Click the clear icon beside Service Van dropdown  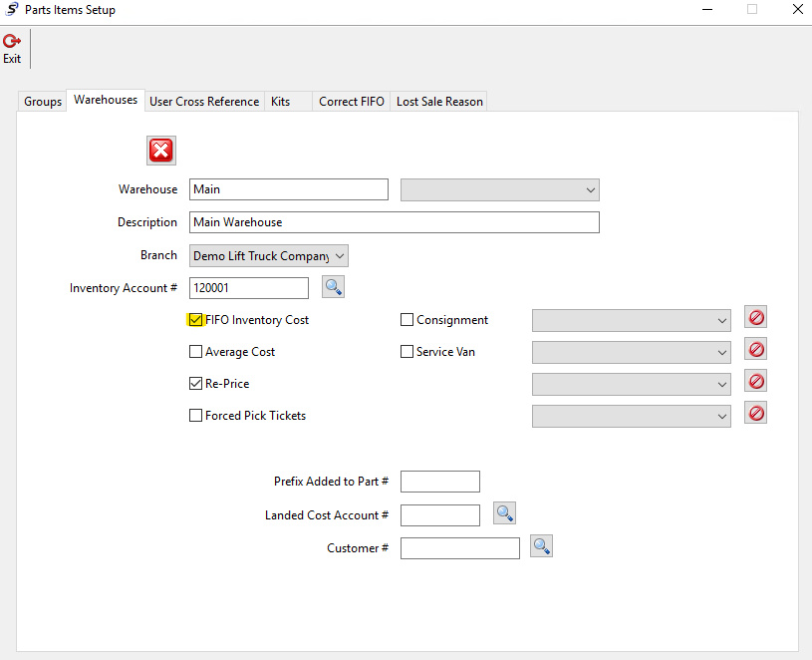(755, 350)
